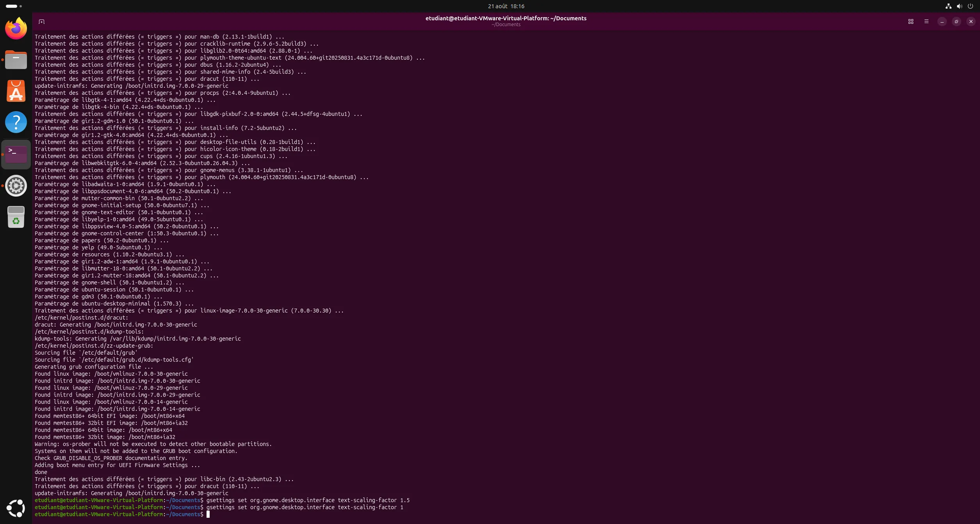Click the 'Paramétrage de gdm3' line
Viewport: 980px width, 524px height.
[98, 297]
